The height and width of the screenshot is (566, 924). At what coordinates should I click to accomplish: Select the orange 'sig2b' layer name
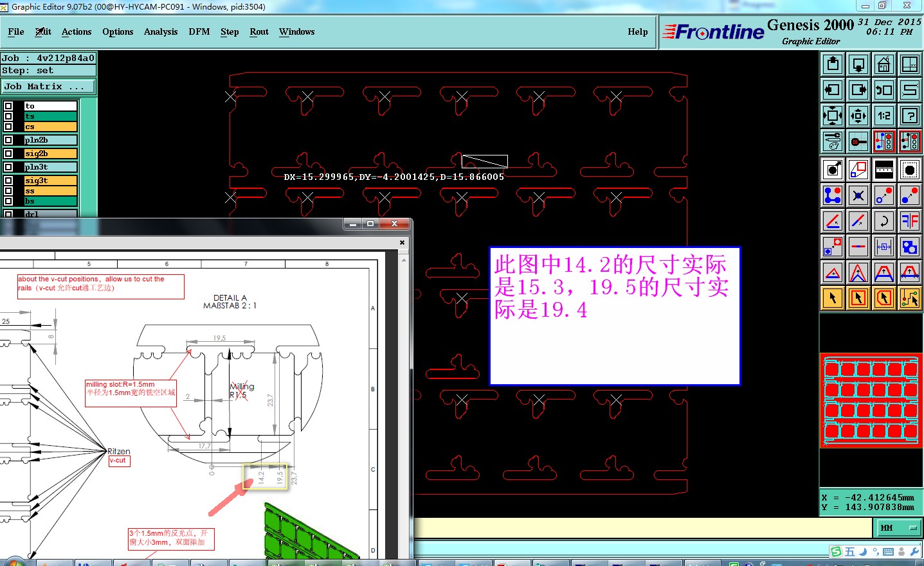(51, 154)
